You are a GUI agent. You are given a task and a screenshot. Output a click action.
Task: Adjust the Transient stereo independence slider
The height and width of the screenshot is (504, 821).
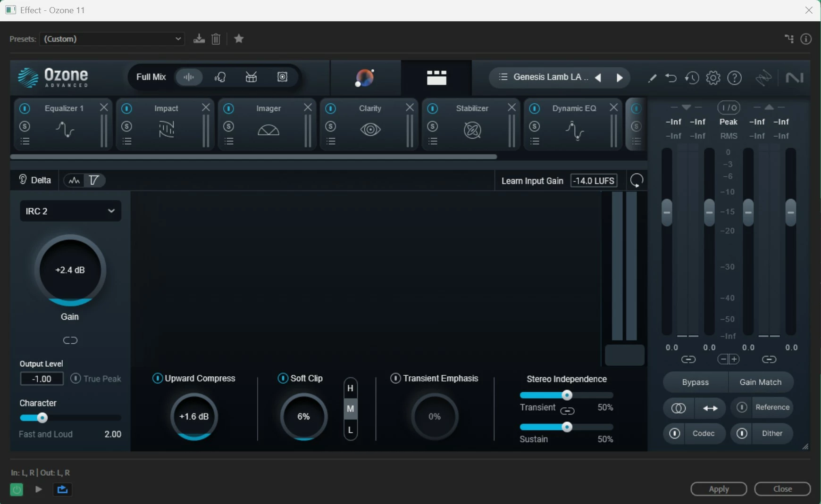click(x=567, y=395)
